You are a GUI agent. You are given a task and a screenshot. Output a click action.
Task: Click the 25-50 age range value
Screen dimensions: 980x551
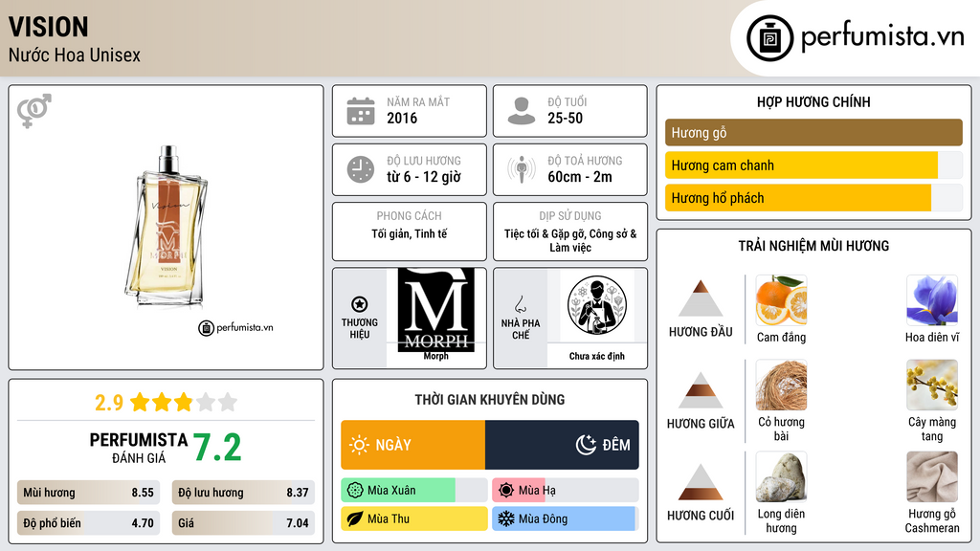pyautogui.click(x=565, y=118)
